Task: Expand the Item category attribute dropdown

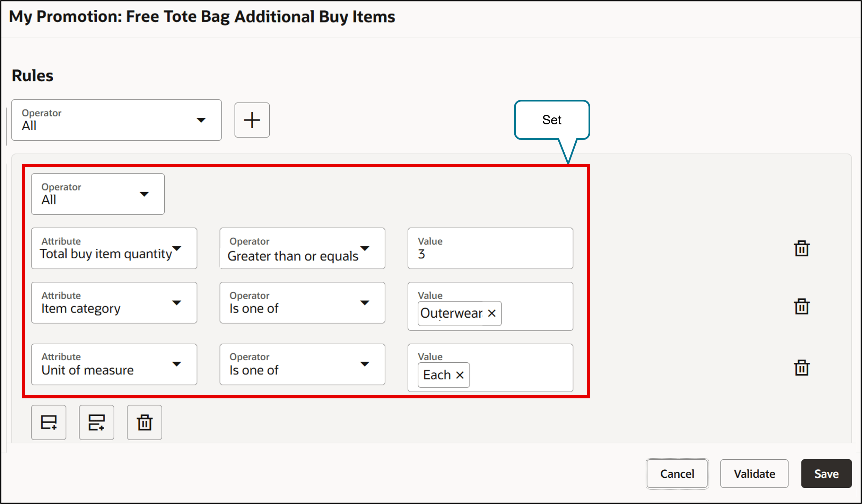Action: (114, 303)
